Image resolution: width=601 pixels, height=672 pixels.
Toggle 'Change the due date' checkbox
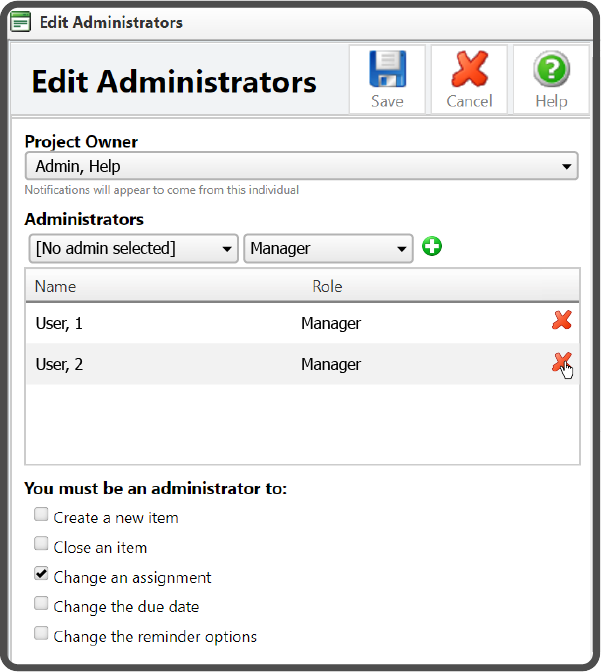[x=41, y=605]
